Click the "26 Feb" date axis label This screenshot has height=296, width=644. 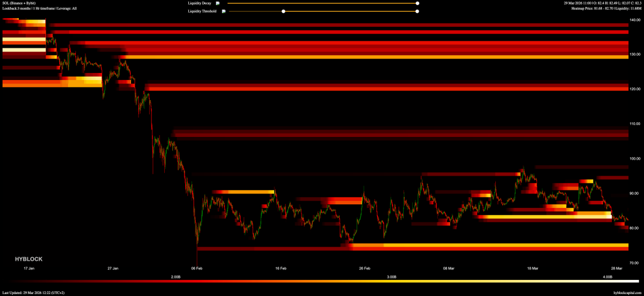365,268
